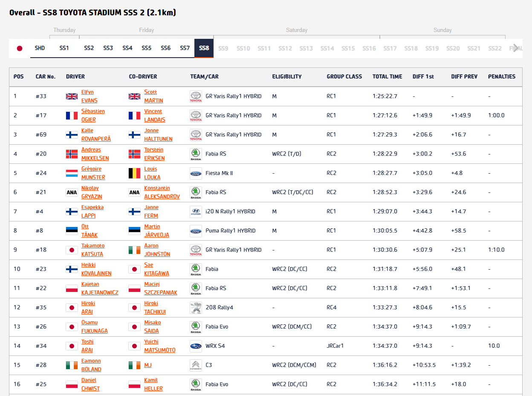Open the SS3 stage tab
This screenshot has height=396, width=532.
click(108, 48)
